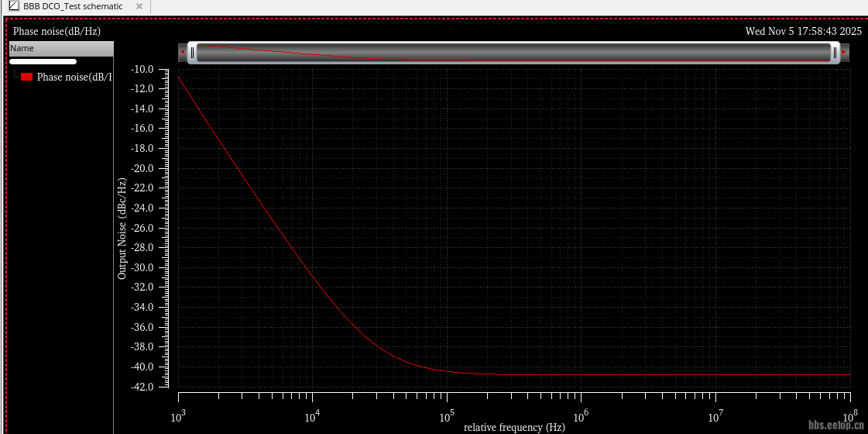Select the red Phase noise color swatch in legend

[27, 77]
